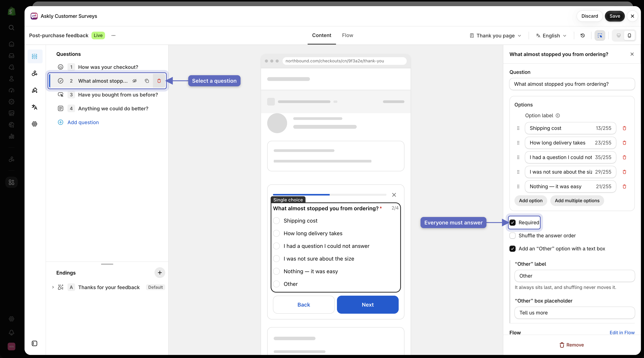The image size is (644, 358).
Task: Open the three-dots menu beside Live badge
Action: [x=113, y=35]
